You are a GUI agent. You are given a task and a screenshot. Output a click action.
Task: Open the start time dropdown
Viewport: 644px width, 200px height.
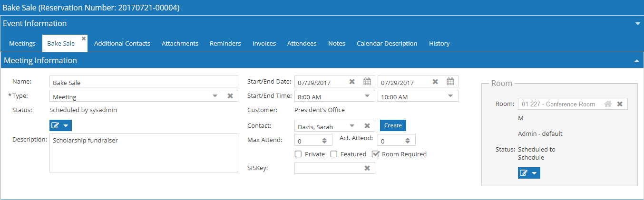[x=367, y=96]
